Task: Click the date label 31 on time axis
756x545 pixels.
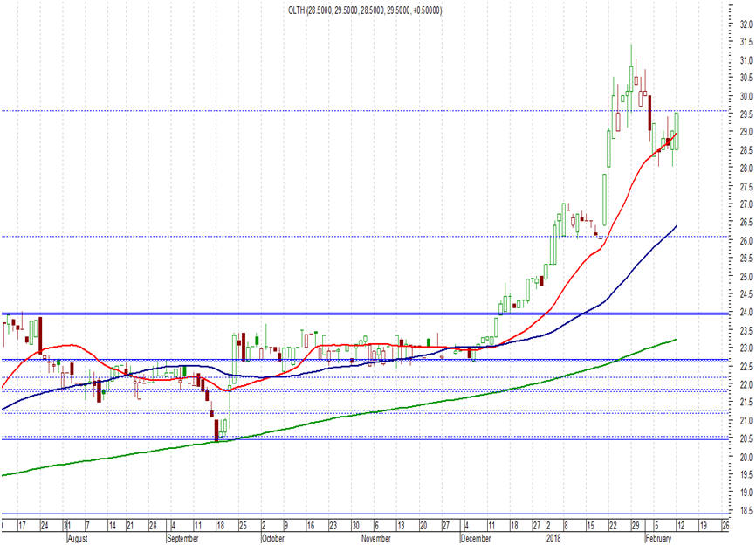Action: pyautogui.click(x=67, y=525)
